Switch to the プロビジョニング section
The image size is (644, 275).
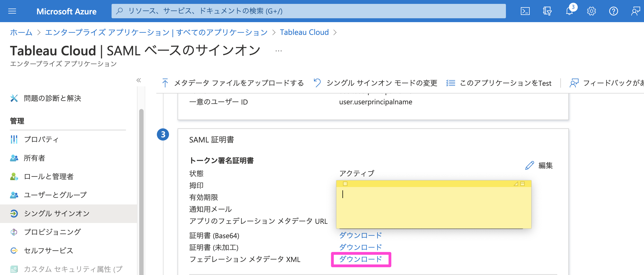click(x=52, y=232)
